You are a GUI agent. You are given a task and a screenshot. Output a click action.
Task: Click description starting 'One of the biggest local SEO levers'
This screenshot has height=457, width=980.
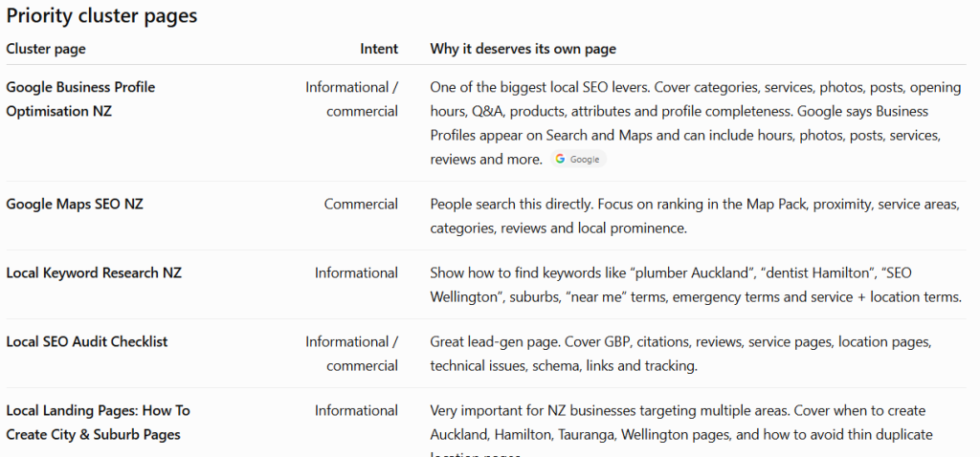click(x=696, y=123)
